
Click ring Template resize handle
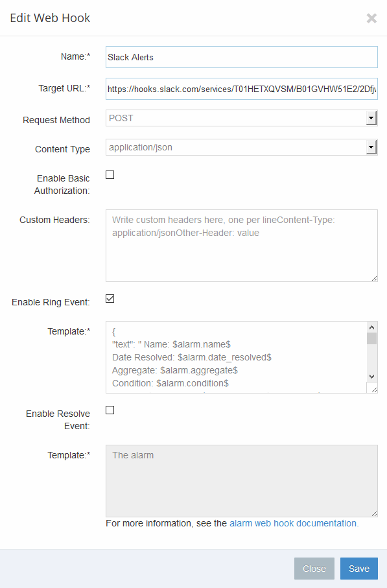tap(374, 389)
